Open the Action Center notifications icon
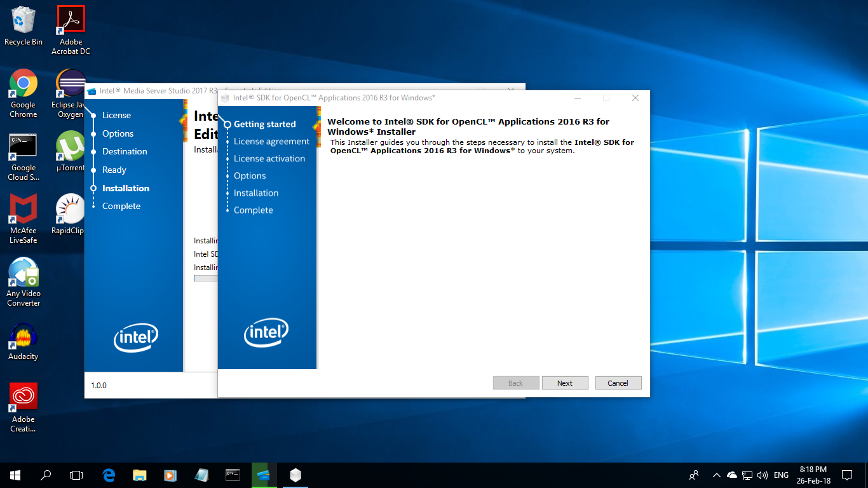Viewport: 868px width, 488px height. point(847,475)
